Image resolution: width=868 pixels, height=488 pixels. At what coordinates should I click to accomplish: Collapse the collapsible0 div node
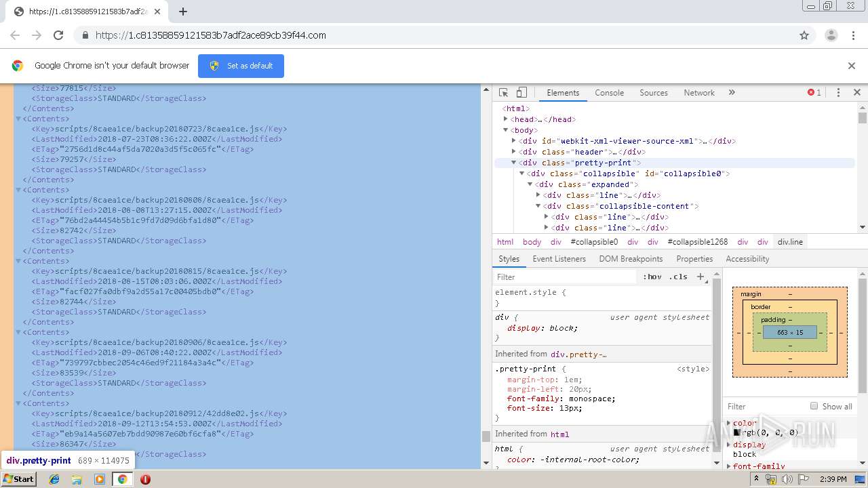(521, 174)
